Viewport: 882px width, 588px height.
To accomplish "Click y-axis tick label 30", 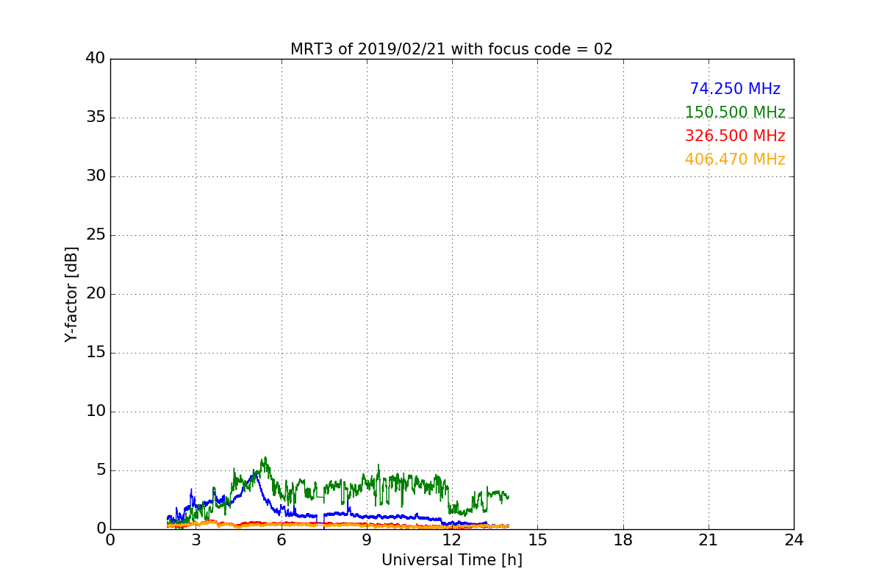I will (96, 176).
